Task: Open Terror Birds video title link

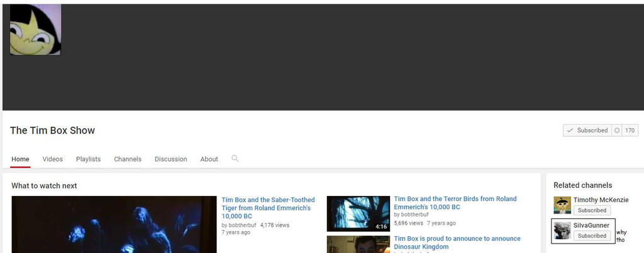Action: point(455,203)
